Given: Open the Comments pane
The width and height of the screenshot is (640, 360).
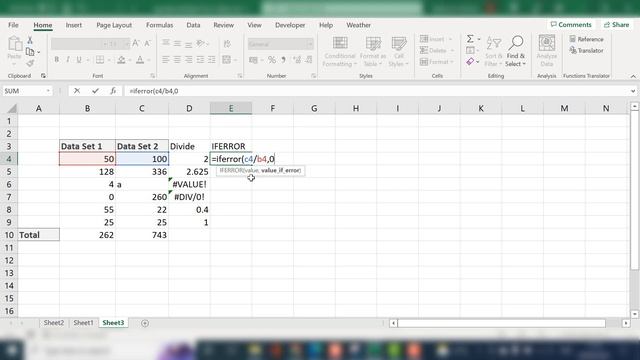Looking at the screenshot, I should [x=571, y=24].
